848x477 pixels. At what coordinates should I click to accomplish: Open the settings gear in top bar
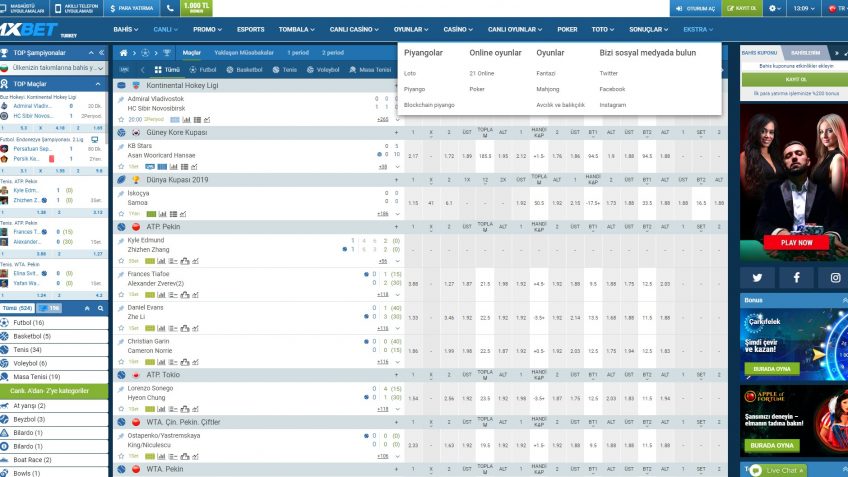tap(773, 8)
